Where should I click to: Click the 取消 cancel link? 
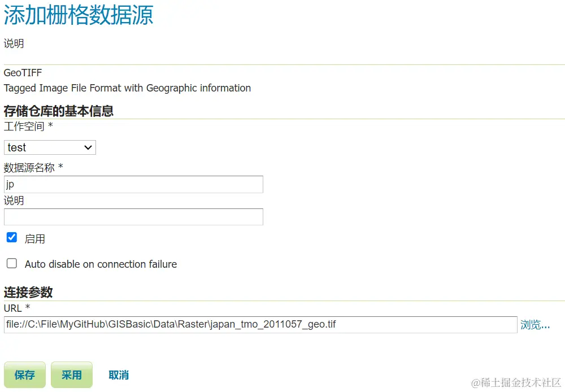pos(118,374)
